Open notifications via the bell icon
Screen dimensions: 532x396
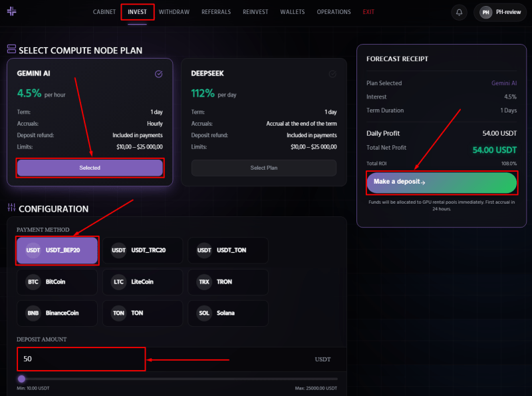click(459, 12)
